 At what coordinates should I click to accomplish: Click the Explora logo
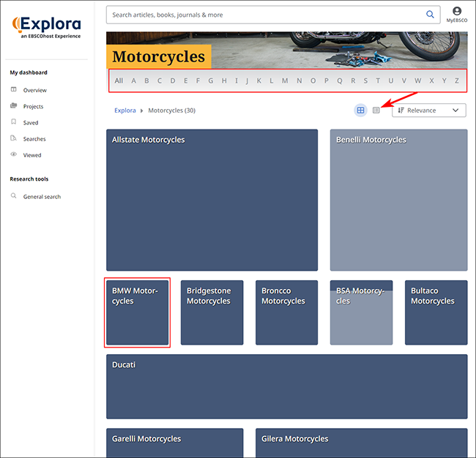tap(46, 27)
